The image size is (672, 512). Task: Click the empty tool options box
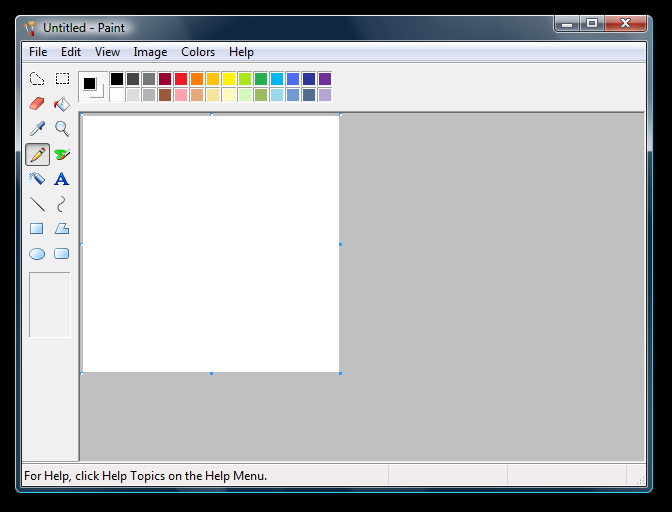pyautogui.click(x=50, y=305)
